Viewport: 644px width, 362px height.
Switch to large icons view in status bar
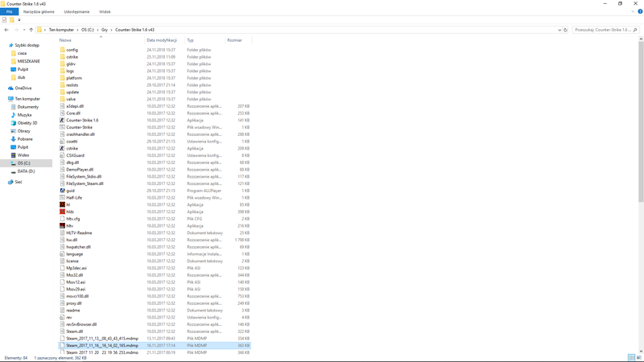coord(639,357)
